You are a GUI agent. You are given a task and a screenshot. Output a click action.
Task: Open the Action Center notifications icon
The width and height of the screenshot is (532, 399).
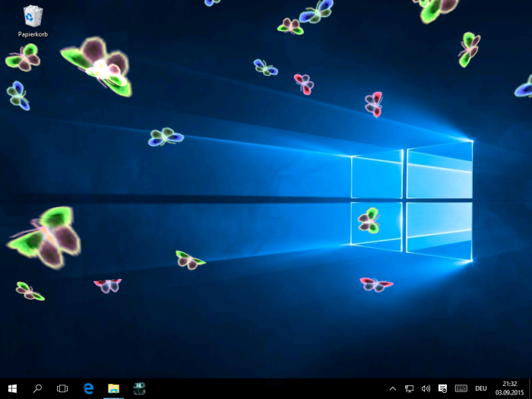442,388
